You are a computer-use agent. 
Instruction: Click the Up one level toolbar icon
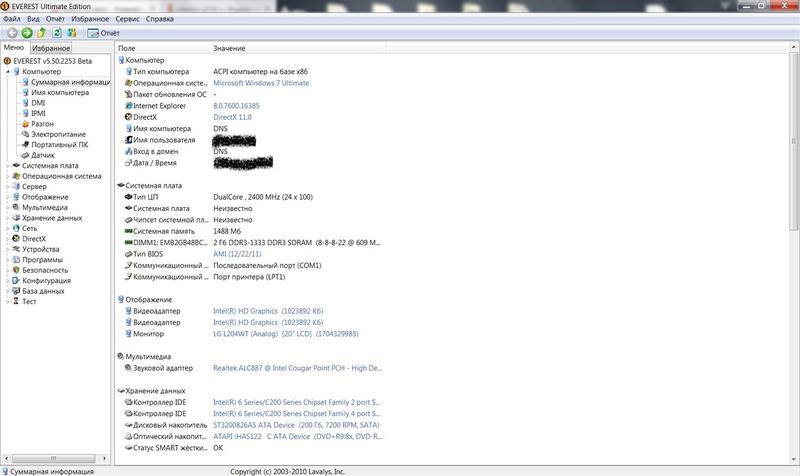[42, 33]
